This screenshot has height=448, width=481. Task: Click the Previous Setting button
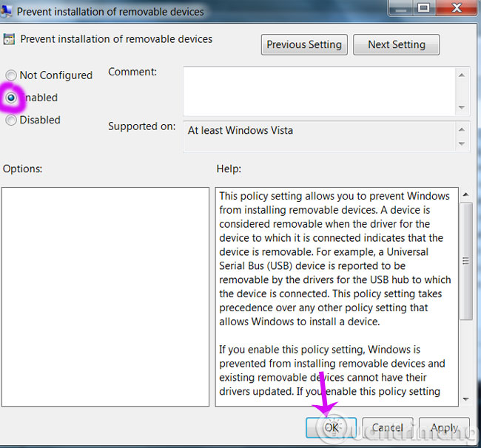304,45
